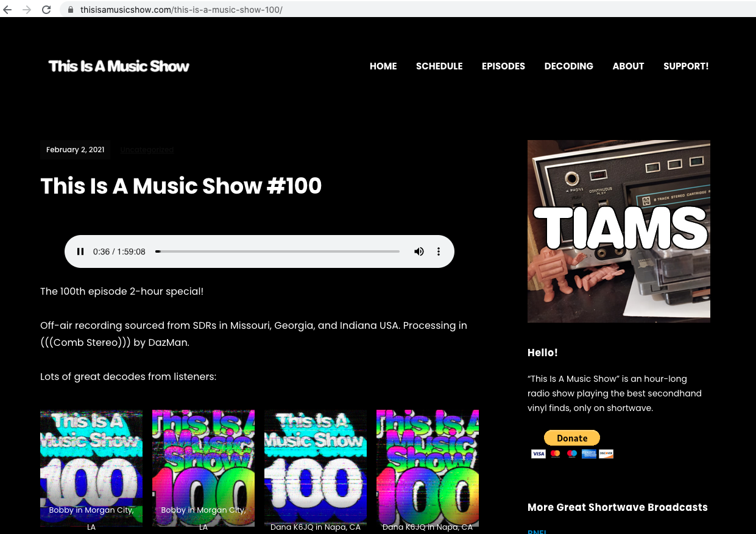Pause the audio player
Image resolution: width=756 pixels, height=534 pixels.
(80, 251)
